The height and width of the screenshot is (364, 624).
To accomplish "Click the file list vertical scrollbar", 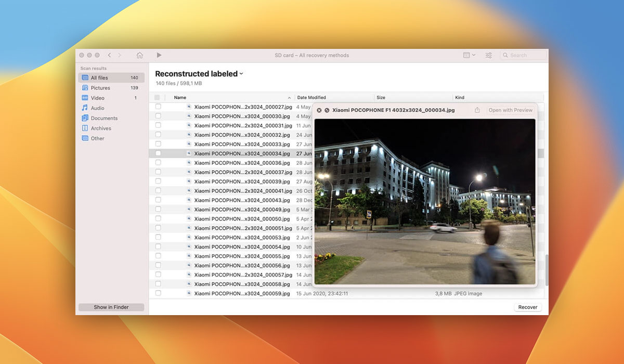I will point(547,269).
